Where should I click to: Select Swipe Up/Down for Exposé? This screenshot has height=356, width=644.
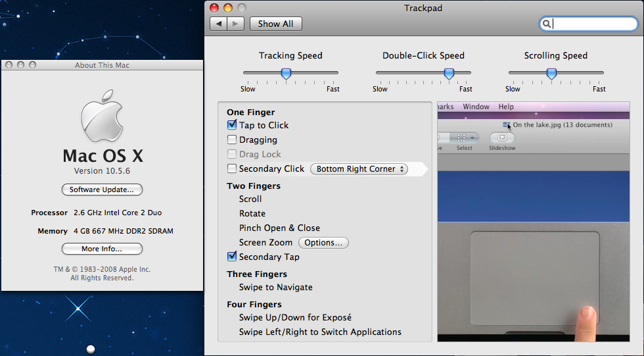coord(295,317)
